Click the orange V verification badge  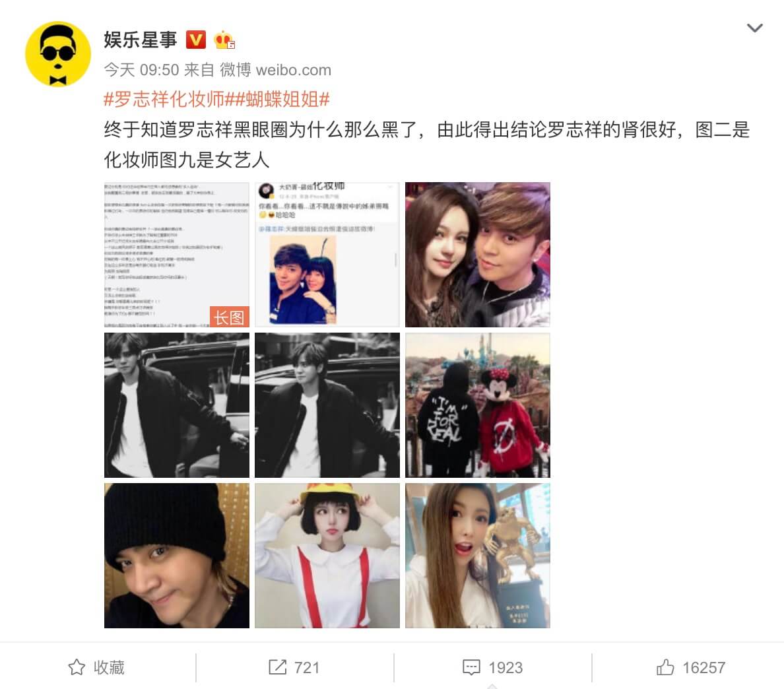(x=196, y=40)
